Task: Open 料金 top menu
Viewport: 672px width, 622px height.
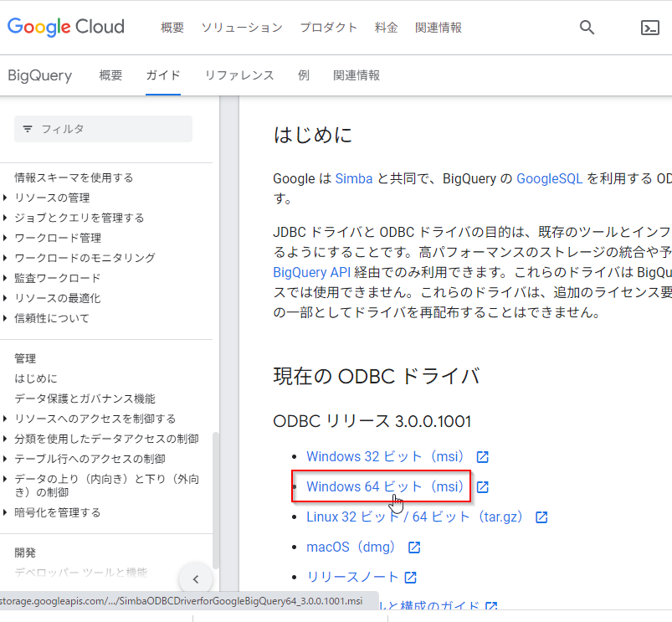Action: pyautogui.click(x=386, y=28)
